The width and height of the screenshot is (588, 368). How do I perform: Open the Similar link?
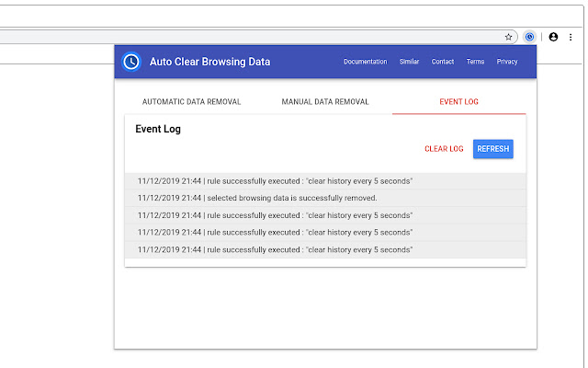tap(409, 62)
